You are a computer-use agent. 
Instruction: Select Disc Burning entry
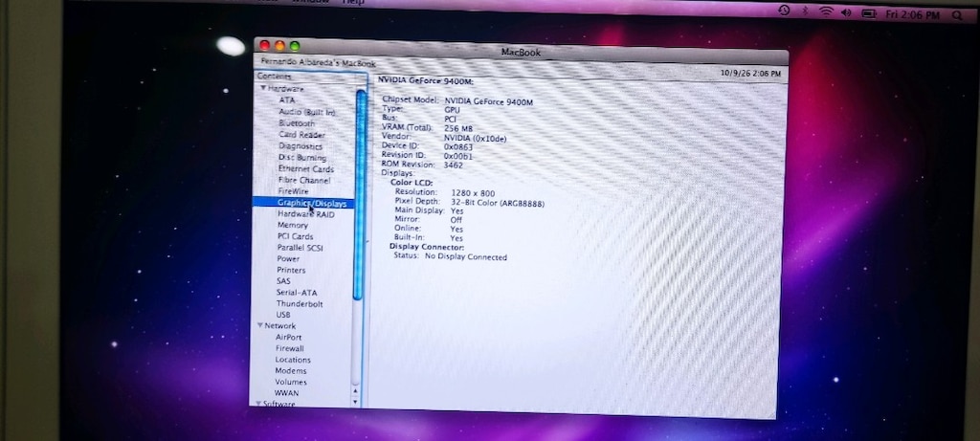(302, 158)
